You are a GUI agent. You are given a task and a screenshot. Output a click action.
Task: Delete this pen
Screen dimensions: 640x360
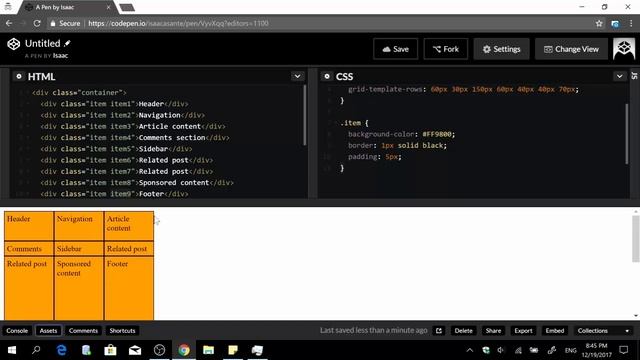point(463,331)
